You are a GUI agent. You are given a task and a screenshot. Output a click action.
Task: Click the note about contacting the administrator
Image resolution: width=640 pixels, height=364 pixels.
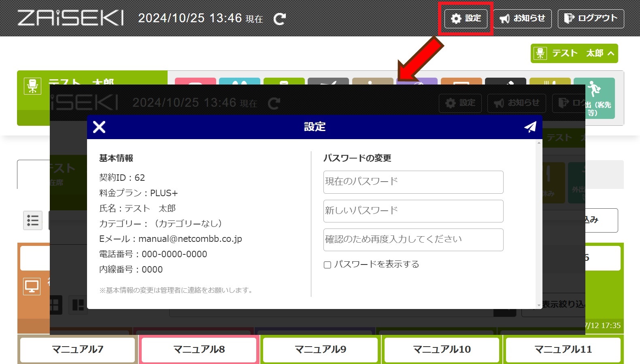(x=176, y=290)
